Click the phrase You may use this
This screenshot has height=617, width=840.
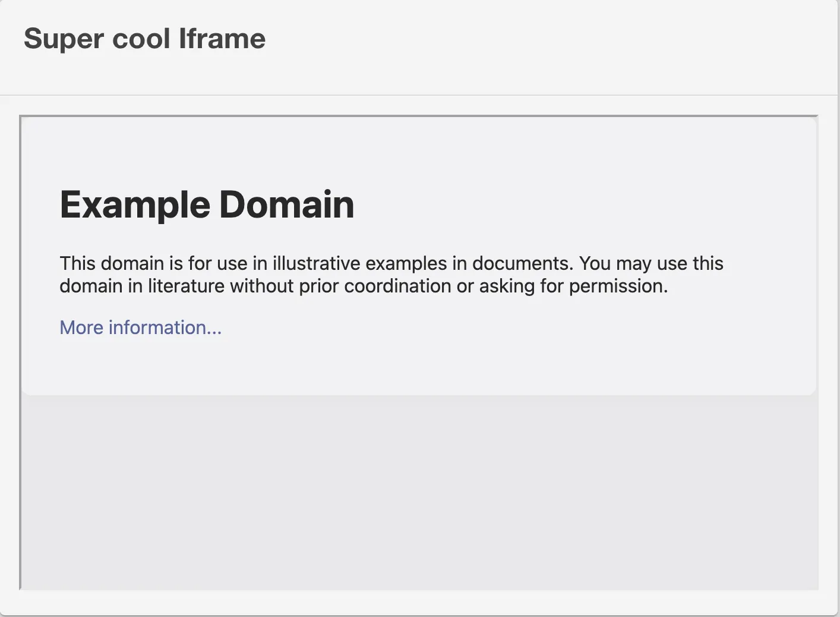651,263
